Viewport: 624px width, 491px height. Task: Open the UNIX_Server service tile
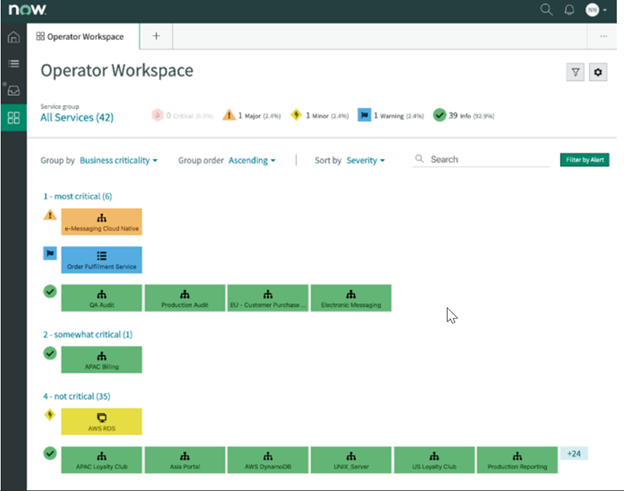[351, 460]
